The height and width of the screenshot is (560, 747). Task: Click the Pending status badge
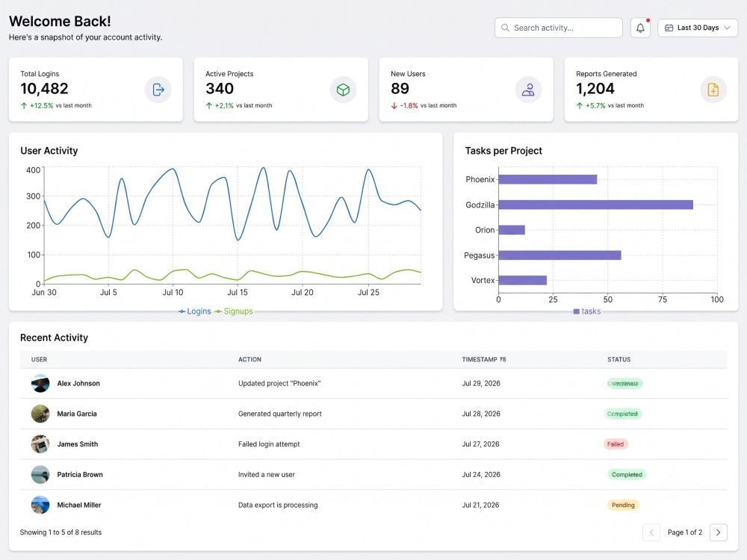coord(623,505)
